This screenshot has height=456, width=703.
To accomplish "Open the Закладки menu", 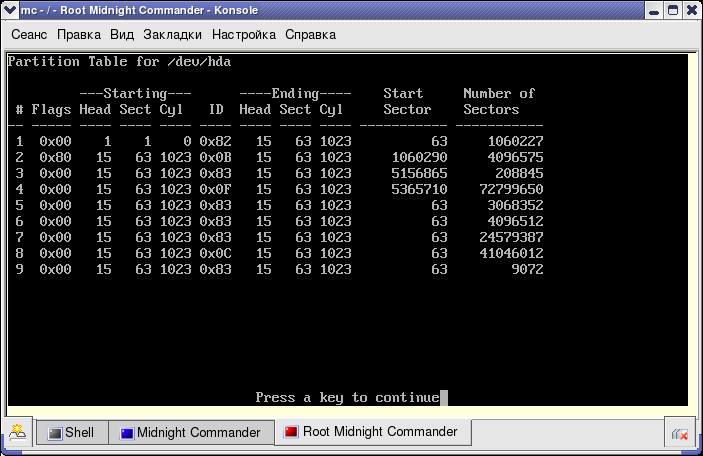I will tap(173, 35).
